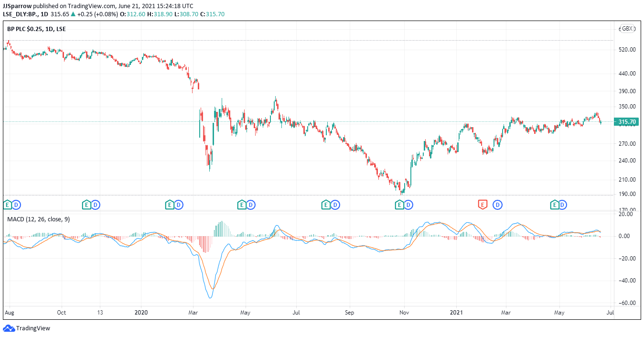The width and height of the screenshot is (644, 337).
Task: Click the 210.00 price axis label
Action: pos(627,180)
